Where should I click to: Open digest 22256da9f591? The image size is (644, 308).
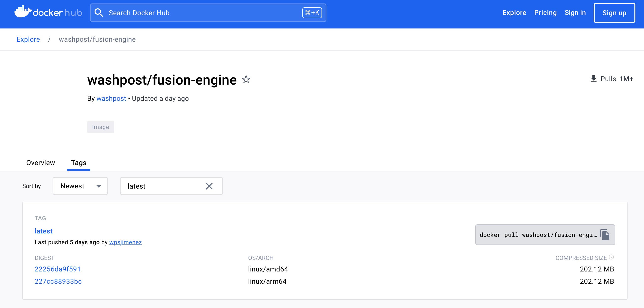click(x=58, y=269)
